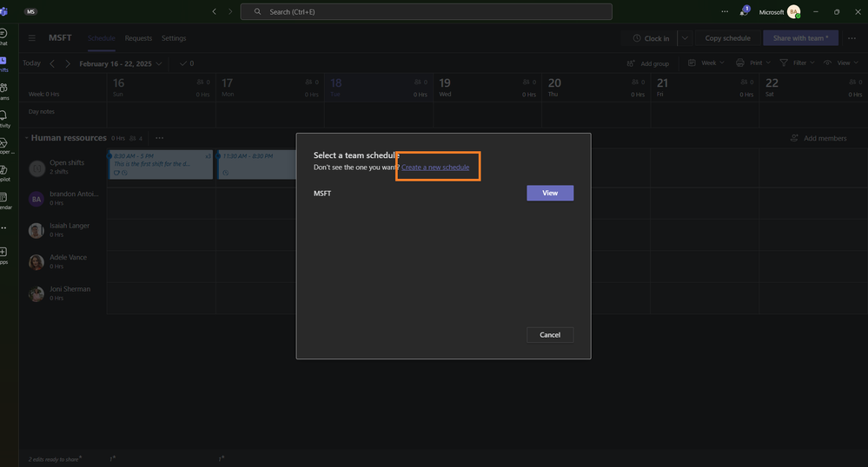The image size is (868, 467).
Task: Open Create a new schedule link
Action: pos(435,168)
